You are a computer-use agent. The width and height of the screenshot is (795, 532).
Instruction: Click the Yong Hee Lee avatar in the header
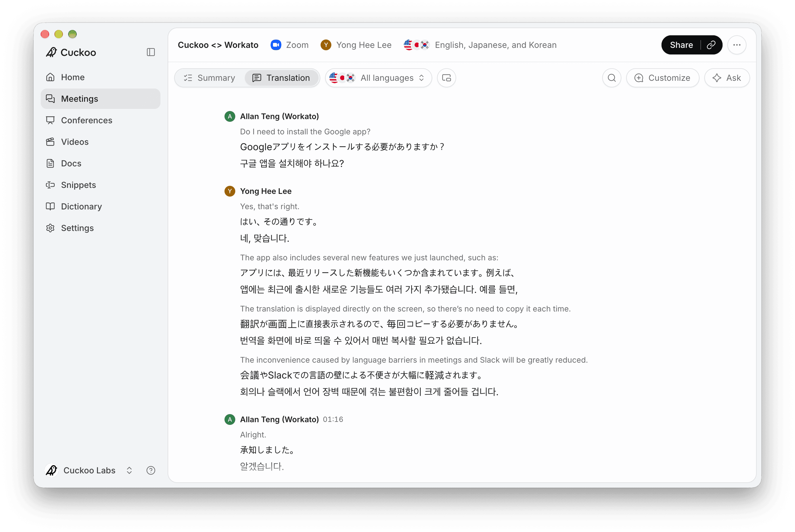pos(326,45)
